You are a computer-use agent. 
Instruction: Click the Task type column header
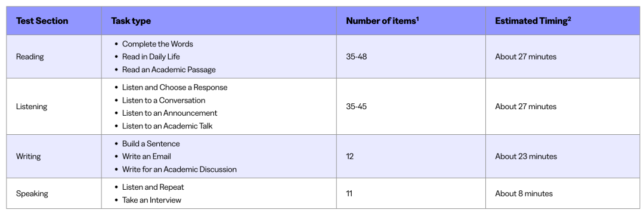(131, 21)
